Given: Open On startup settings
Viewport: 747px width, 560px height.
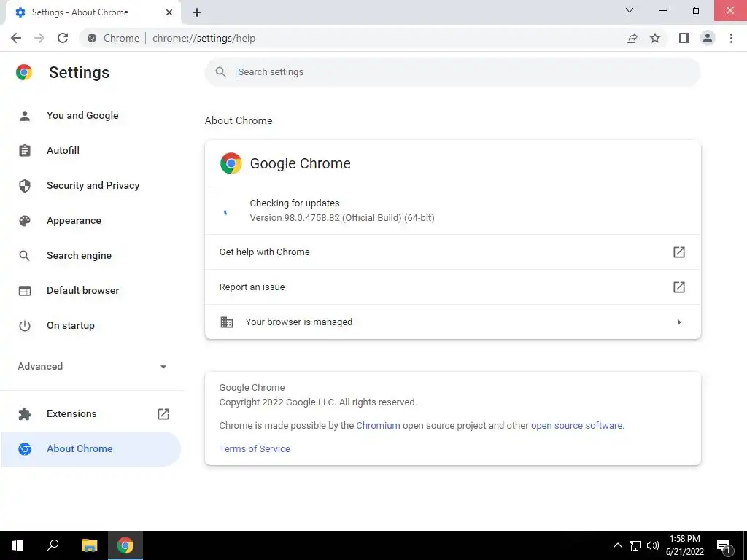Looking at the screenshot, I should pos(90,325).
